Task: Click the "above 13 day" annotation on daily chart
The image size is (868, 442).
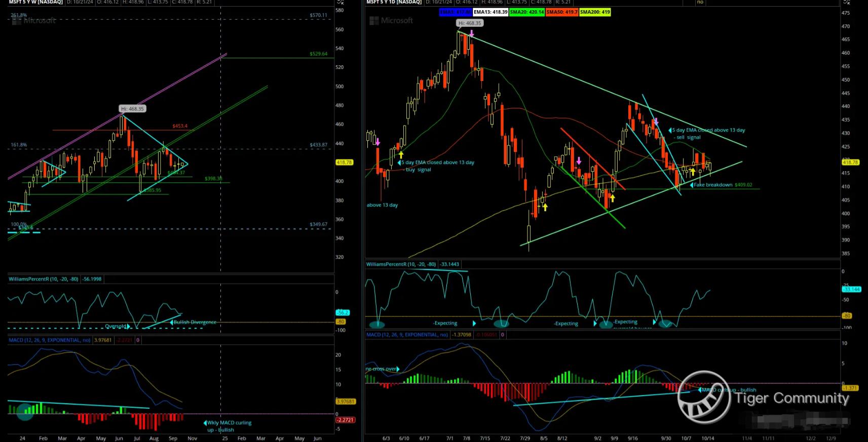Action: tap(382, 205)
